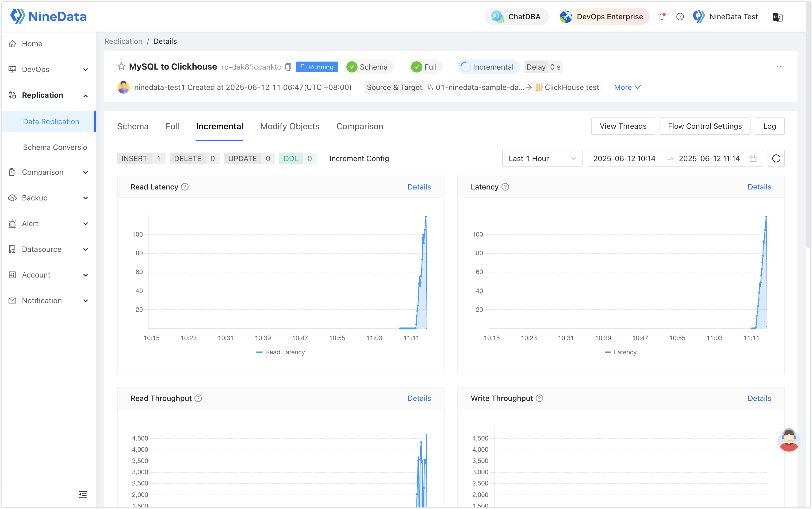Show Read Latency help tooltip icon
Viewport: 812px width, 509px height.
(185, 187)
